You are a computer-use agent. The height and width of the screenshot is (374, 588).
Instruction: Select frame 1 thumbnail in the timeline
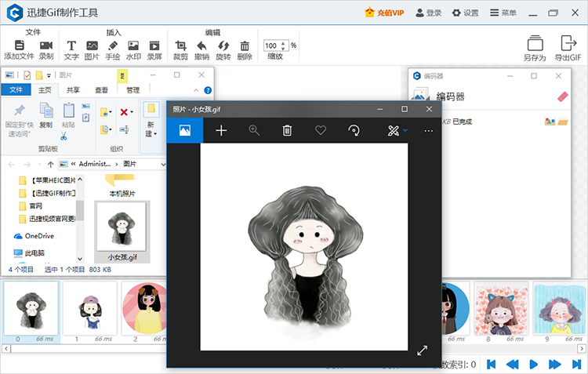[90, 309]
